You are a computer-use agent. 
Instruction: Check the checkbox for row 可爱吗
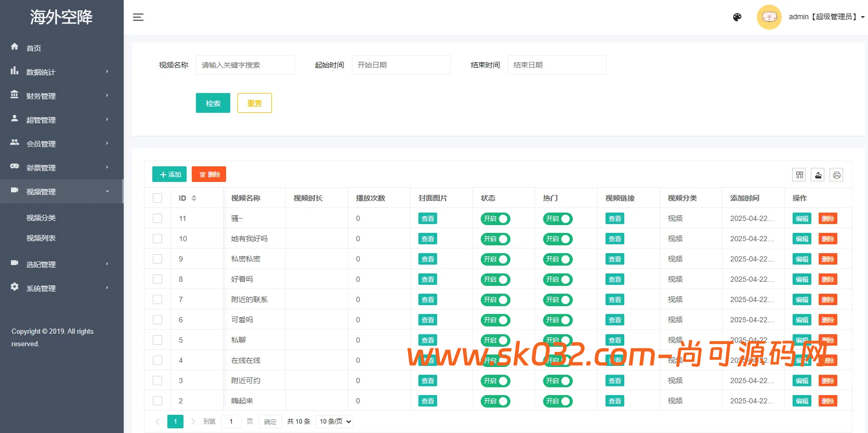[157, 320]
